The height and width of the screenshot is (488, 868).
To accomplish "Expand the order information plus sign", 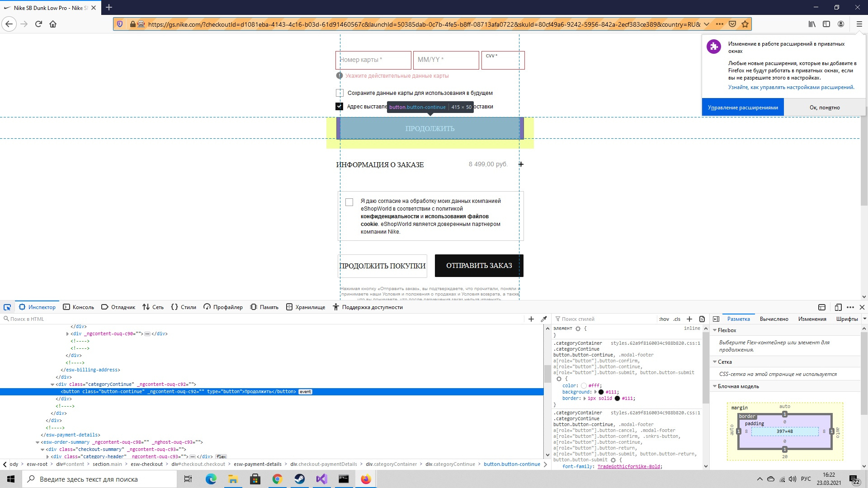I will tap(521, 164).
